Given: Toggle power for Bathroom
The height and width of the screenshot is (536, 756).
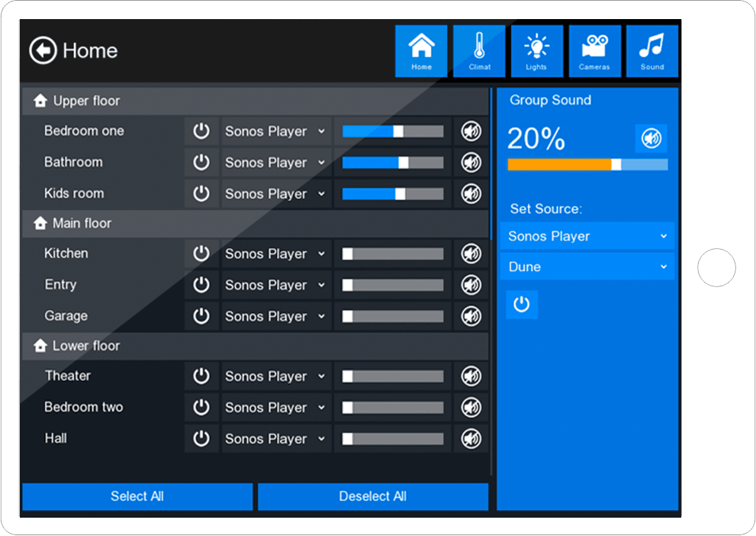Looking at the screenshot, I should (201, 163).
